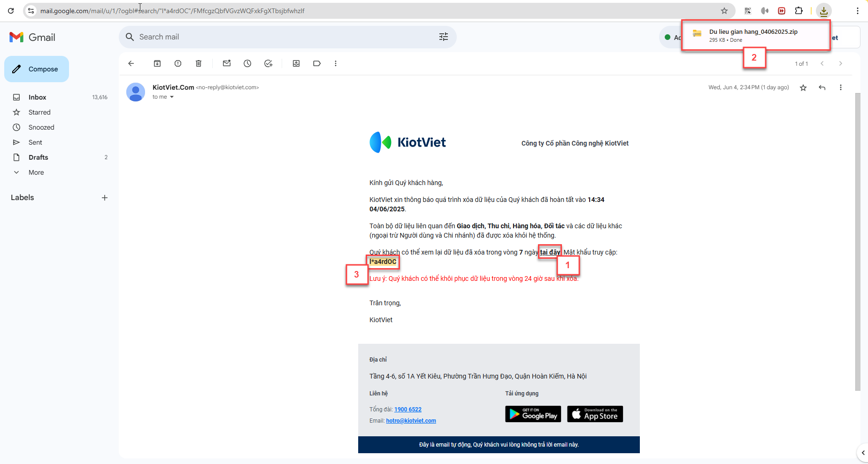Viewport: 868px width, 464px height.
Task: Open the Labels tag icon in the toolbar
Action: (317, 63)
